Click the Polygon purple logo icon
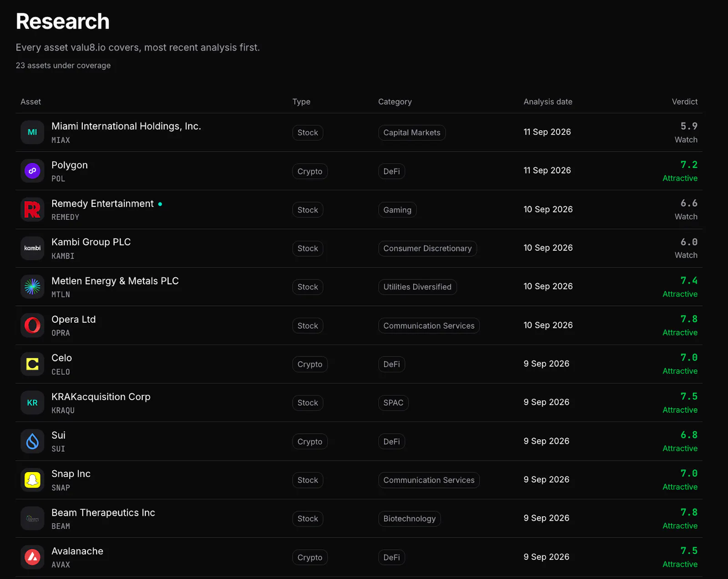 32,171
